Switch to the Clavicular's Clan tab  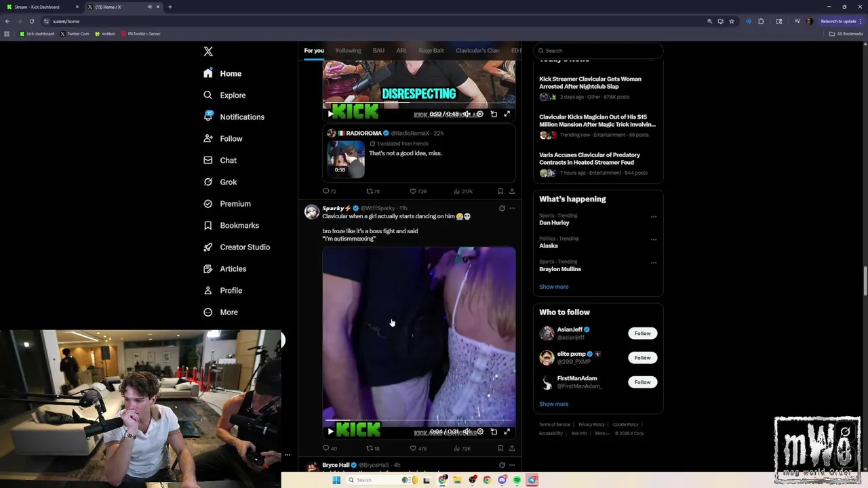(x=477, y=50)
